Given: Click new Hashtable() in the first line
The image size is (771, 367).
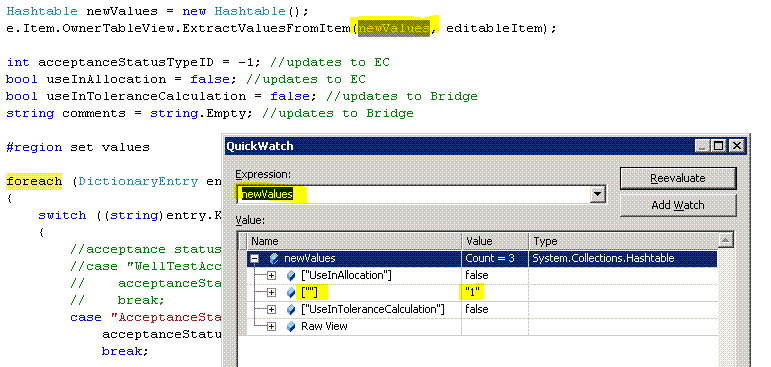Looking at the screenshot, I should click(246, 11).
